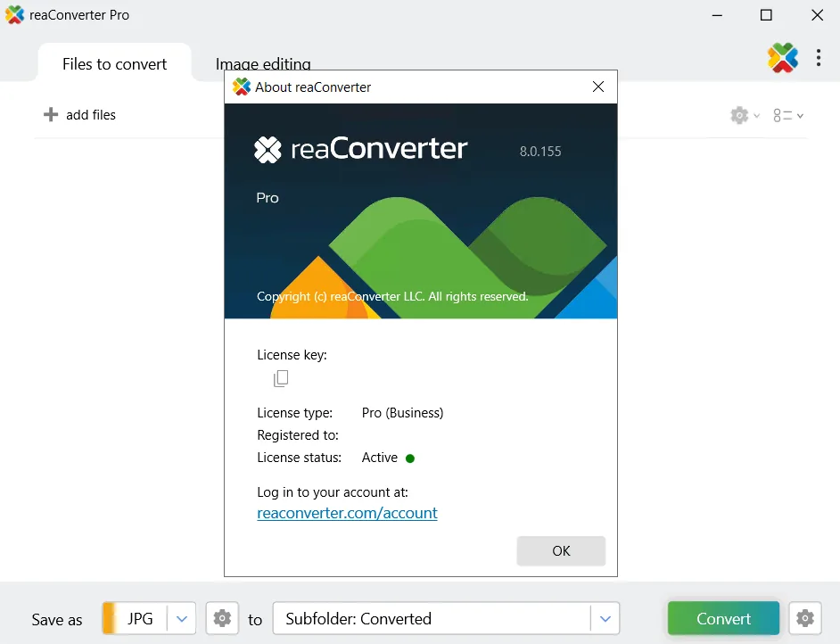
Task: Click the plus icon for add files
Action: point(50,115)
